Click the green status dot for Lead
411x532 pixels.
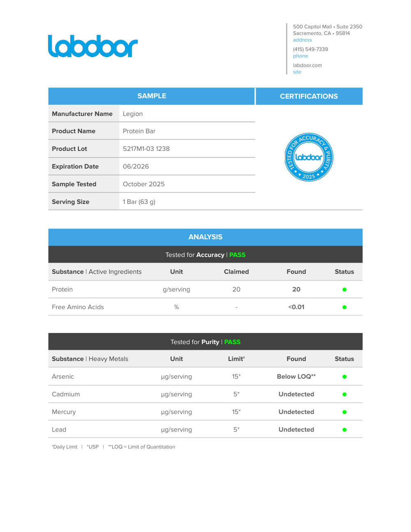344,430
